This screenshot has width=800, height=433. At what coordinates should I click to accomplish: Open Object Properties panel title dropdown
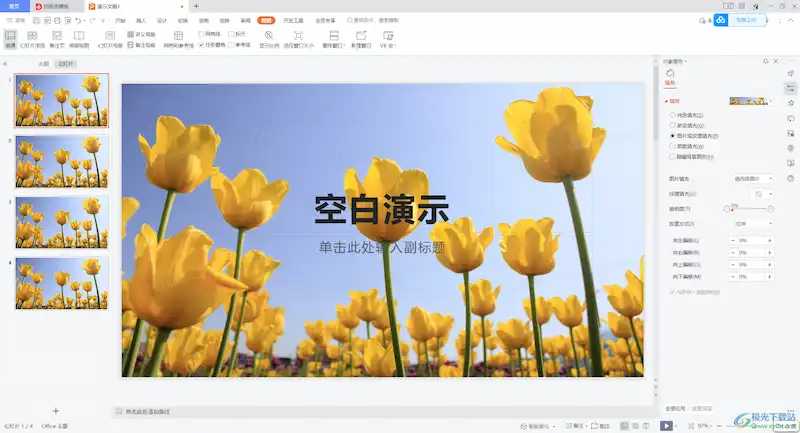[x=675, y=62]
